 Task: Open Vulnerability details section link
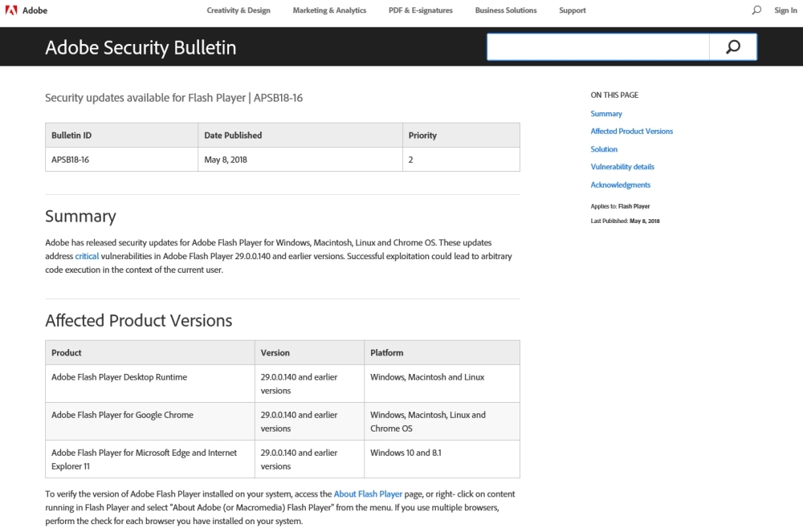click(x=622, y=167)
